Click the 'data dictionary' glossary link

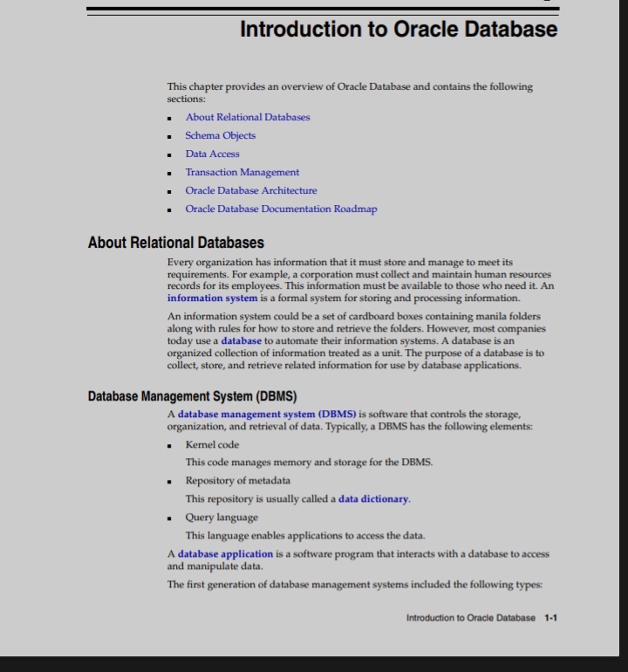373,499
